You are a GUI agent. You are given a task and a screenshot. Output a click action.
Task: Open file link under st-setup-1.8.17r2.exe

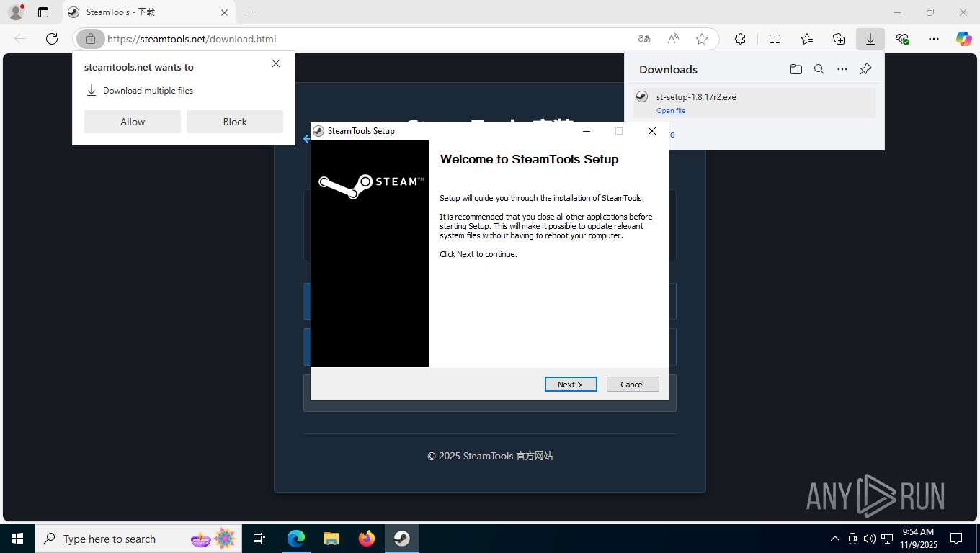[x=671, y=111]
